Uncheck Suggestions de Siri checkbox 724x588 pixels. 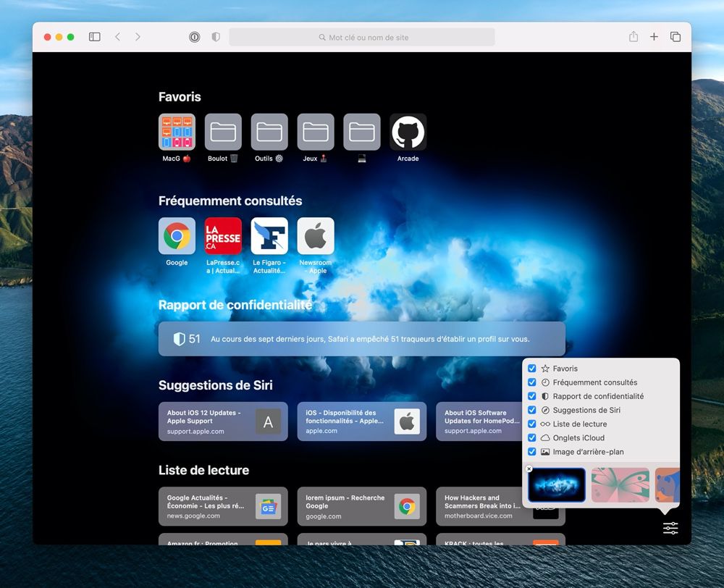click(532, 410)
